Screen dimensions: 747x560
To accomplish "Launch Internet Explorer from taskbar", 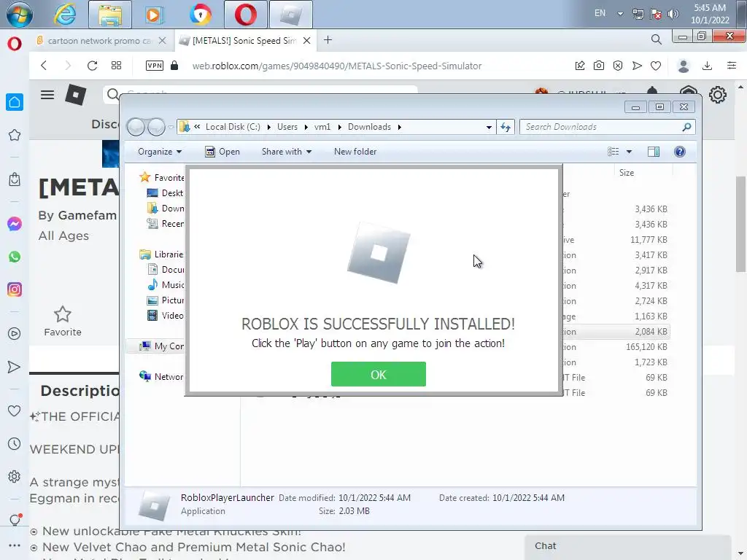I will pos(64,15).
